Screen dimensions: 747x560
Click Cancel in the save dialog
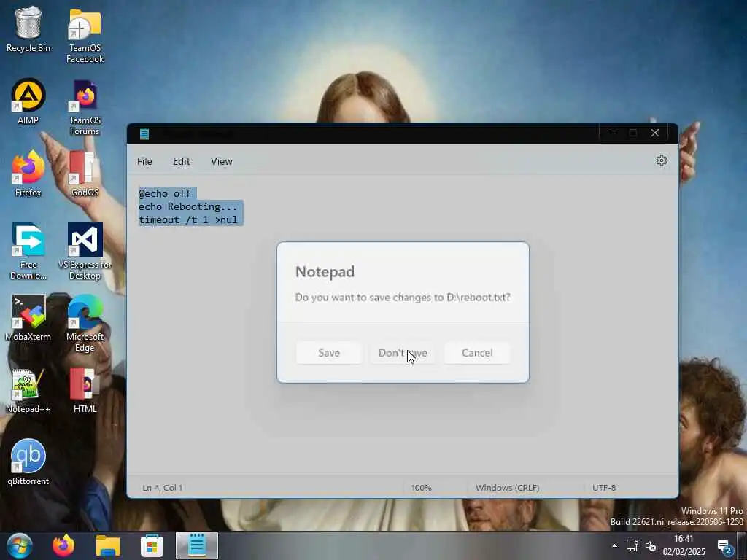pyautogui.click(x=477, y=353)
